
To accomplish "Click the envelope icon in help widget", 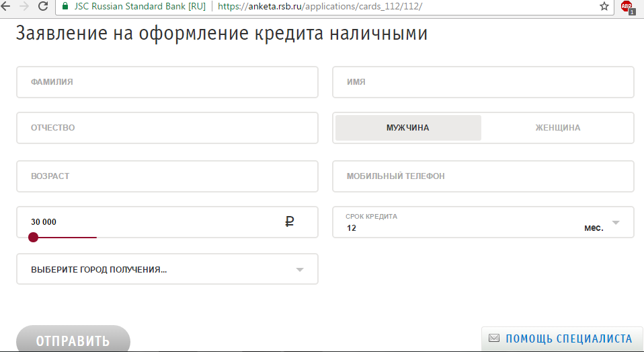I will pyautogui.click(x=494, y=338).
